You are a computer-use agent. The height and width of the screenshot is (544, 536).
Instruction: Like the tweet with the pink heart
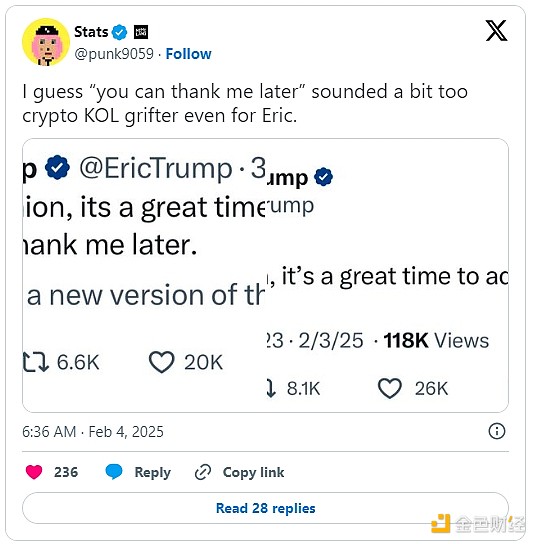click(x=34, y=472)
